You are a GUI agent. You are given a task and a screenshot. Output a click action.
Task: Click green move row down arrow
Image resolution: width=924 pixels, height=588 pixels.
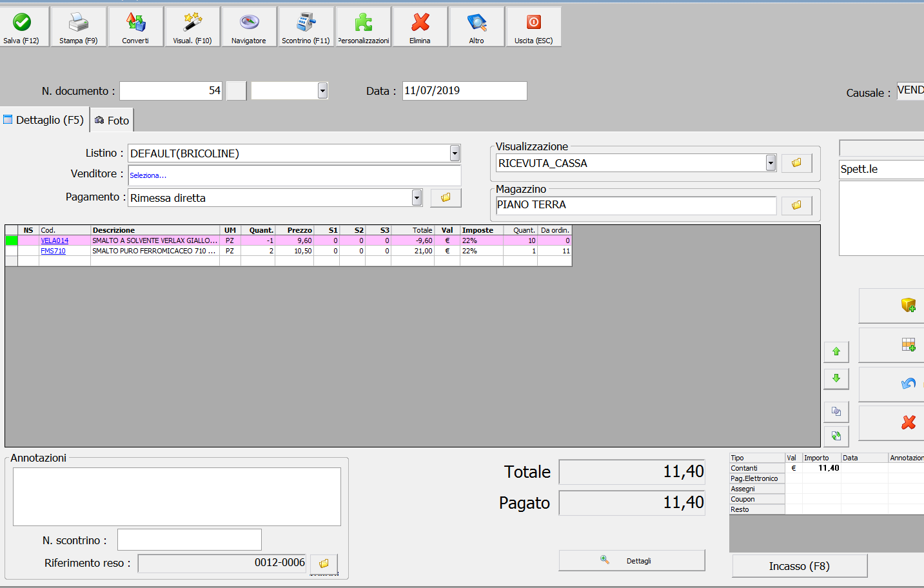click(x=836, y=378)
